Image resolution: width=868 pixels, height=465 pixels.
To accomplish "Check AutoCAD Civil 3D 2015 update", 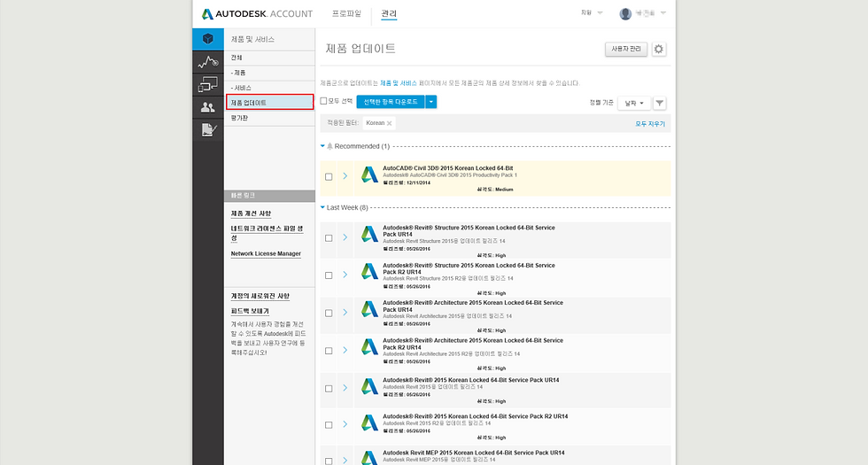I will (x=329, y=176).
